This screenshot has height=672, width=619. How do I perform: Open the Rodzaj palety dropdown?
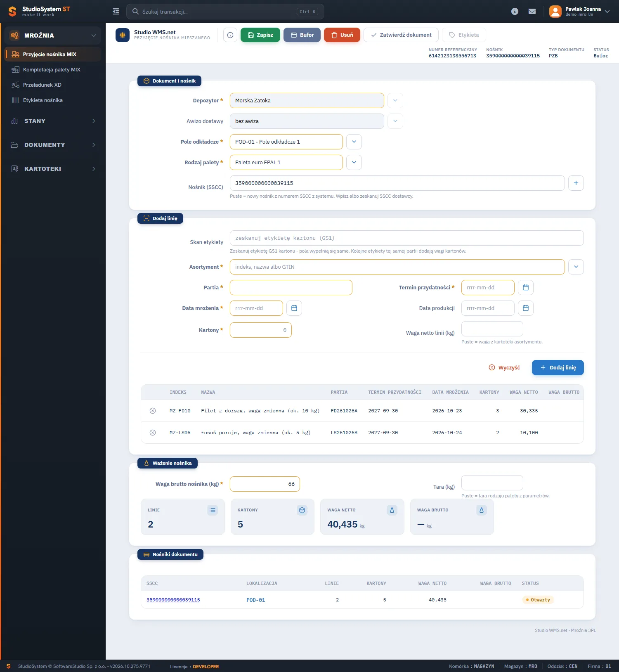click(x=354, y=162)
